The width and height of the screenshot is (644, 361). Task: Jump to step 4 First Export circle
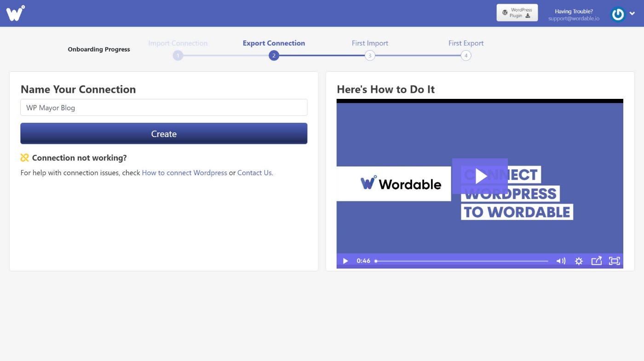pos(466,56)
